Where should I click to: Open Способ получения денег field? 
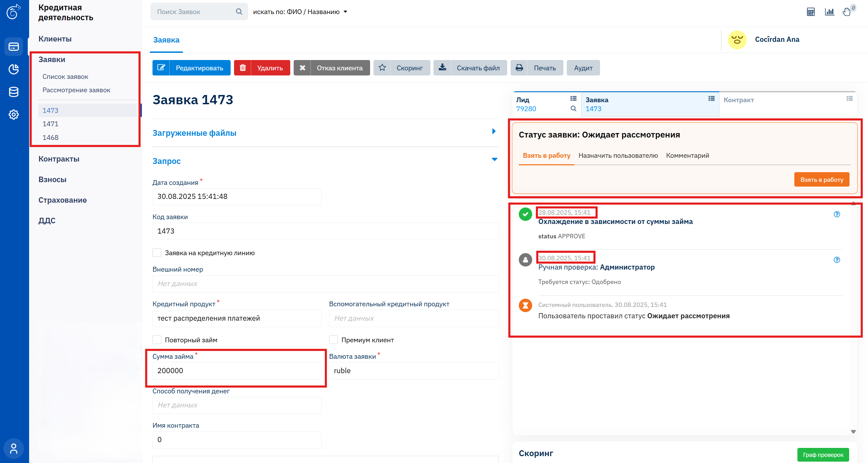point(237,405)
